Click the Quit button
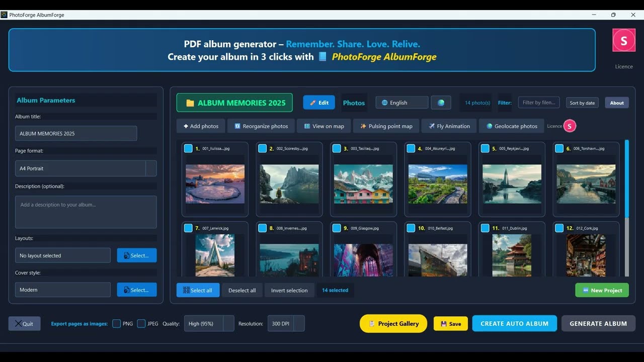Viewport: 644px width, 362px height. [x=24, y=323]
